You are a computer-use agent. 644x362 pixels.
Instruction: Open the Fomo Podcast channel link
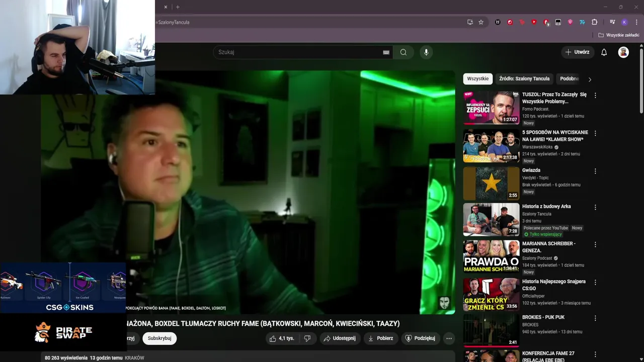(535, 109)
